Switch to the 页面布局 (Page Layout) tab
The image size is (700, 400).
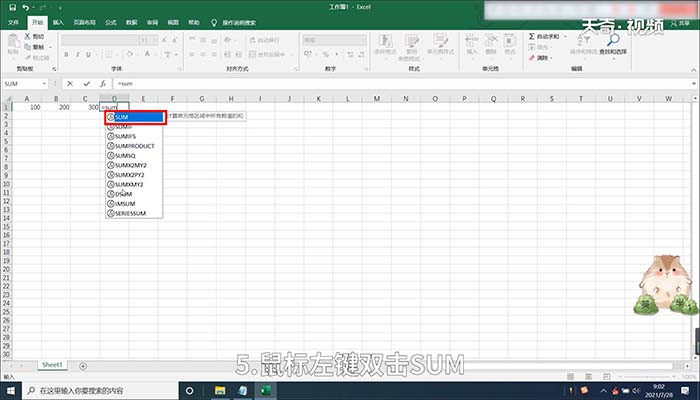[84, 22]
